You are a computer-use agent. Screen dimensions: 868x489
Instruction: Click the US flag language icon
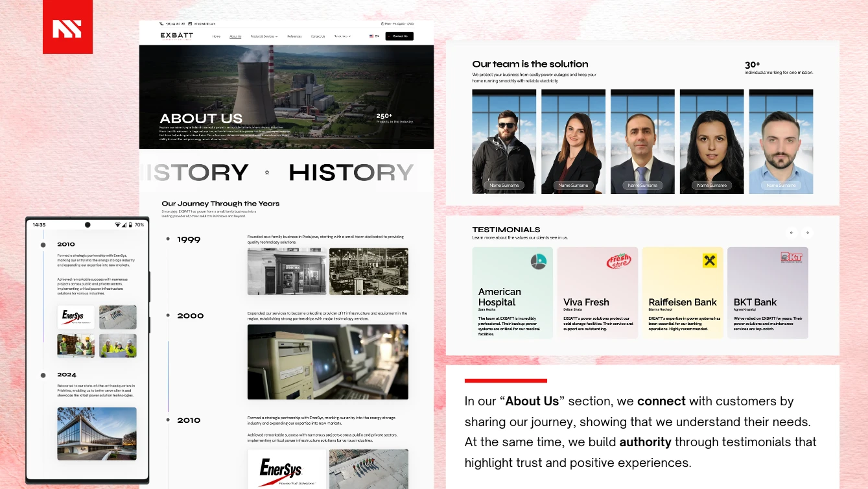point(371,36)
